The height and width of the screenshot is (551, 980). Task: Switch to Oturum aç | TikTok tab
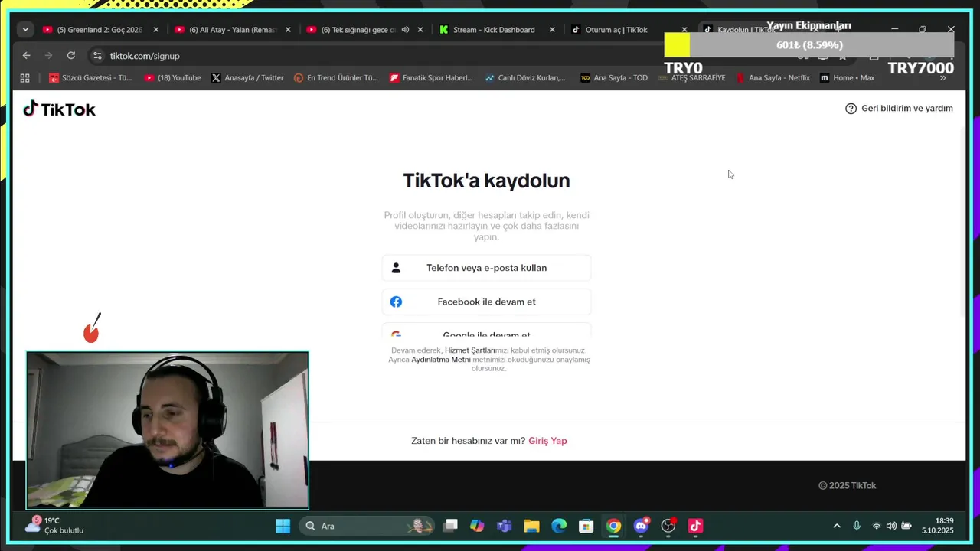618,30
